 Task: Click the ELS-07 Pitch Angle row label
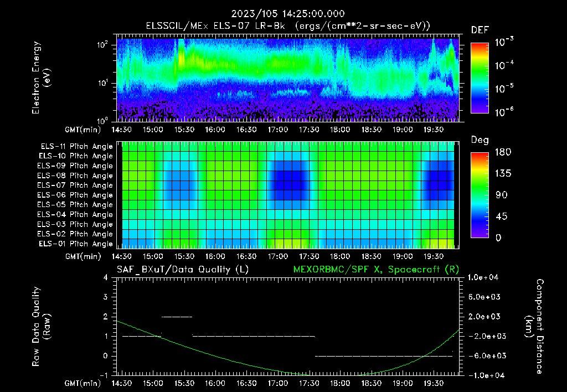(75, 185)
